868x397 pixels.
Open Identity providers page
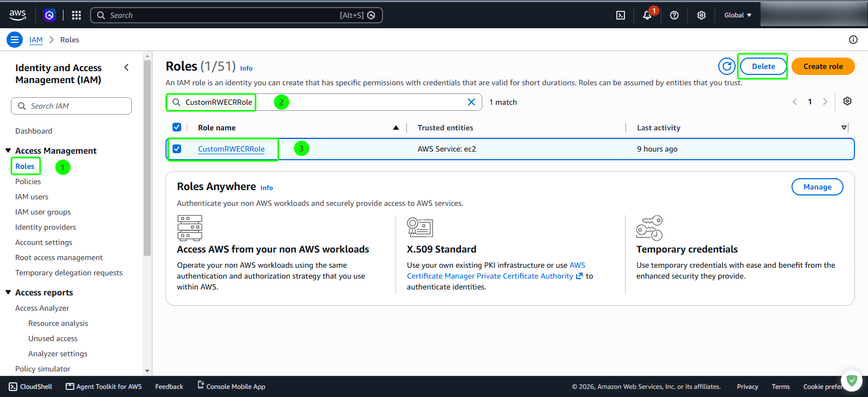[46, 227]
